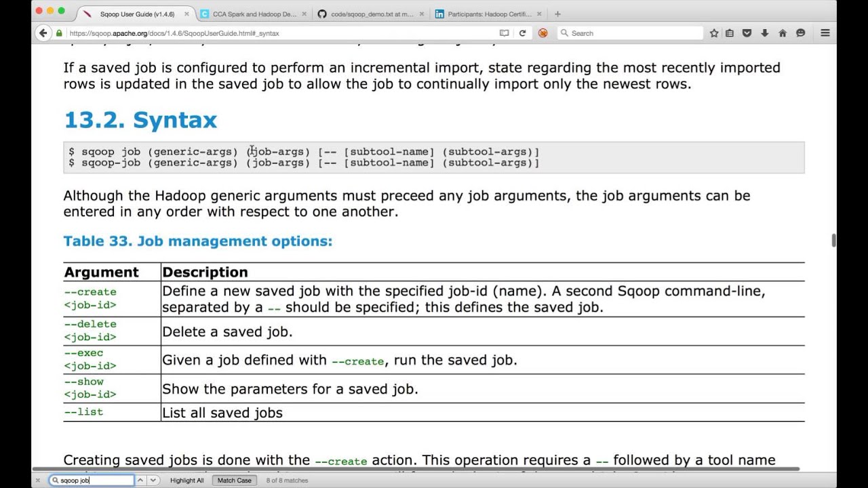Click the --show <job-id> argument cell

(112, 388)
